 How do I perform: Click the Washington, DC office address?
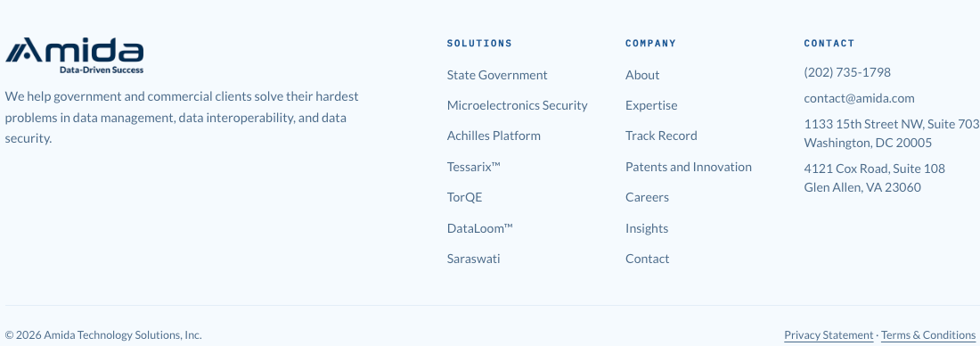(891, 133)
